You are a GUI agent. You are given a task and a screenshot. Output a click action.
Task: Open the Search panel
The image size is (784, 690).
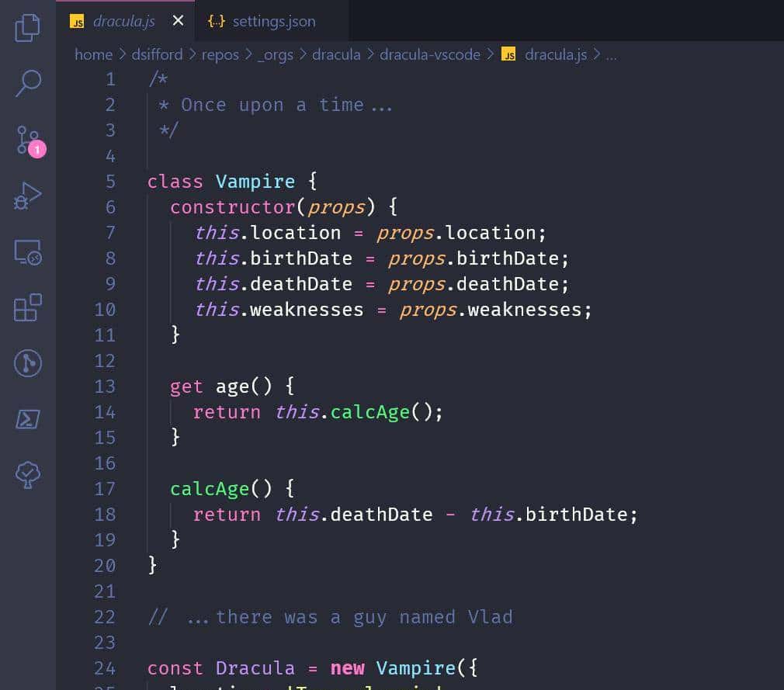click(27, 81)
